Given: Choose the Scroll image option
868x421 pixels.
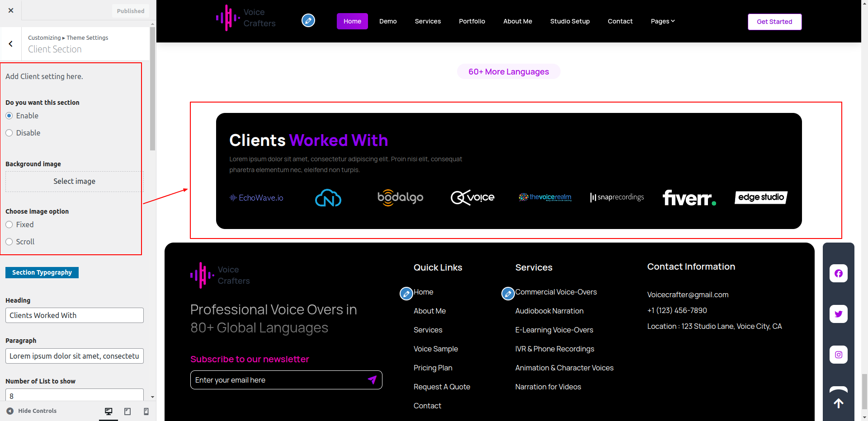Looking at the screenshot, I should tap(9, 242).
